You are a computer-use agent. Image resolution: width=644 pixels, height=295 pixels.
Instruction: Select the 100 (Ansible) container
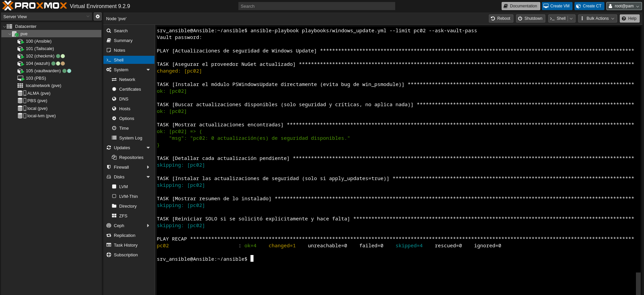click(x=39, y=41)
